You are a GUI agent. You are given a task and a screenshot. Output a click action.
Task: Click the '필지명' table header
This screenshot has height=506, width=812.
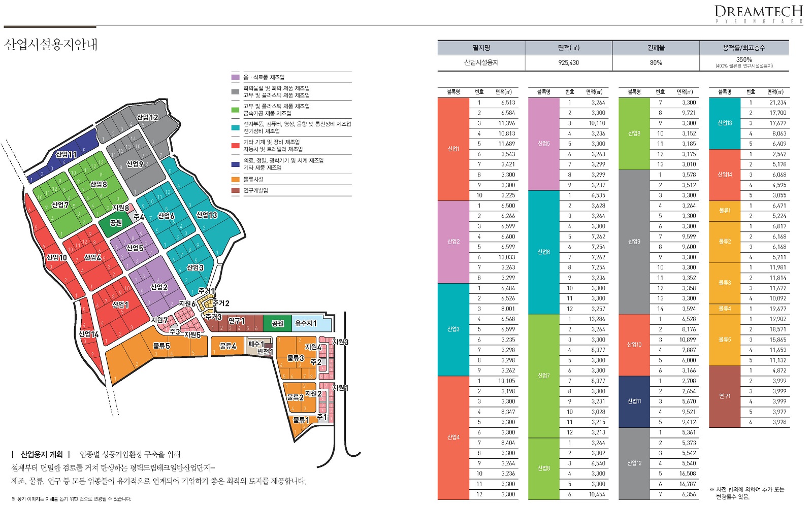tap(481, 48)
